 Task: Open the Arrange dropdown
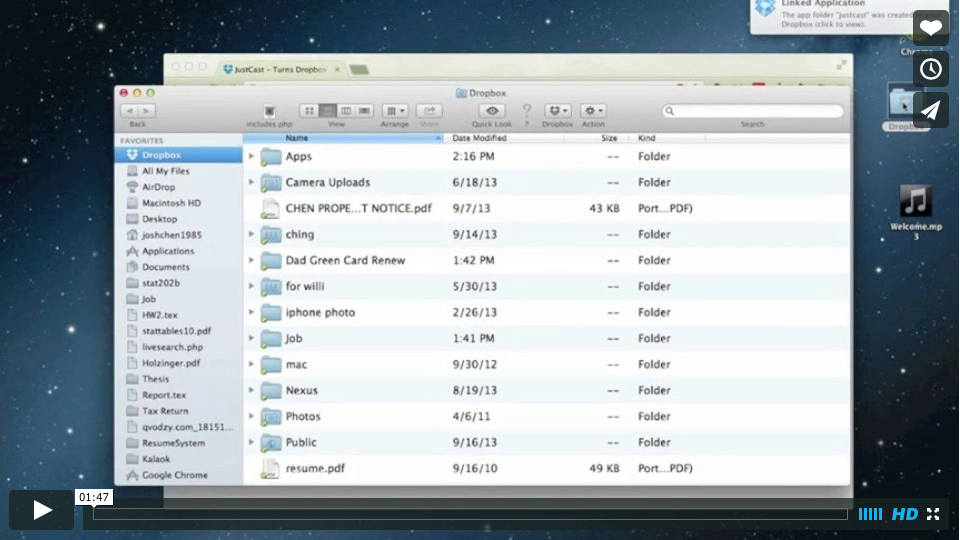pyautogui.click(x=395, y=111)
